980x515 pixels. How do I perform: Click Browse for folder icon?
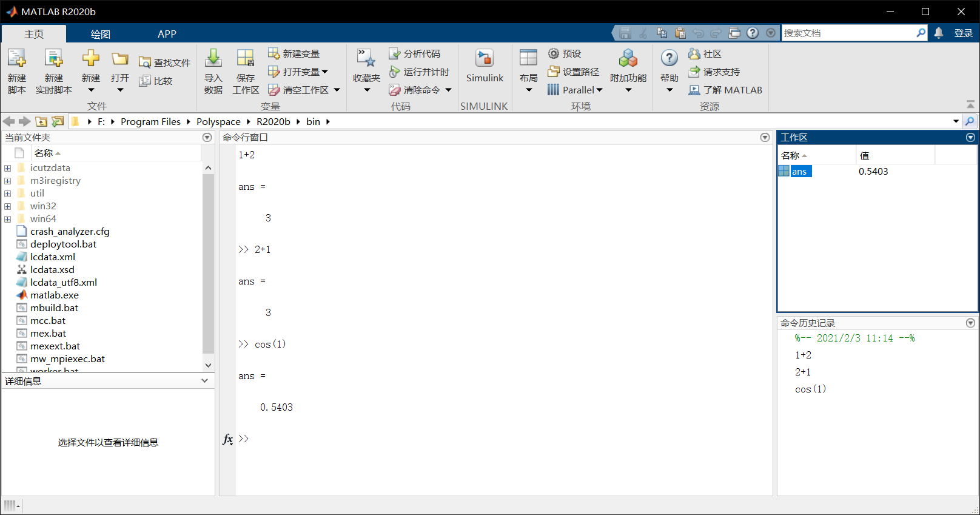58,121
